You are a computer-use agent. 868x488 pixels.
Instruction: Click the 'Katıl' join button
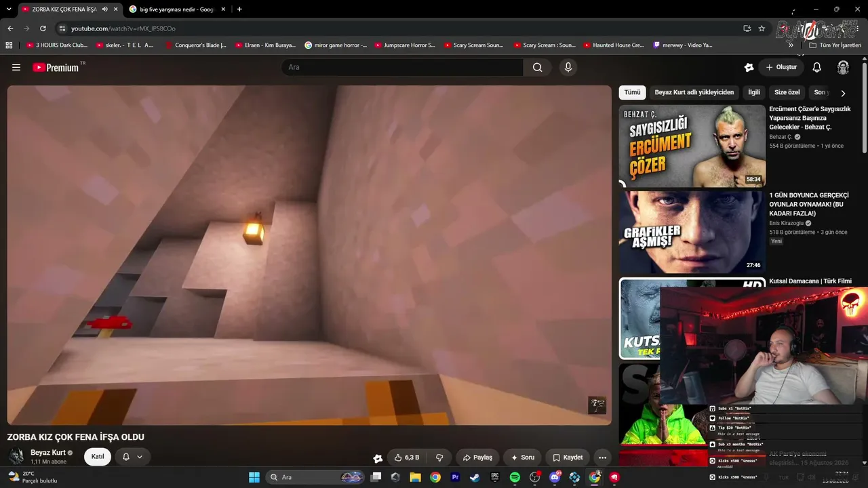98,457
